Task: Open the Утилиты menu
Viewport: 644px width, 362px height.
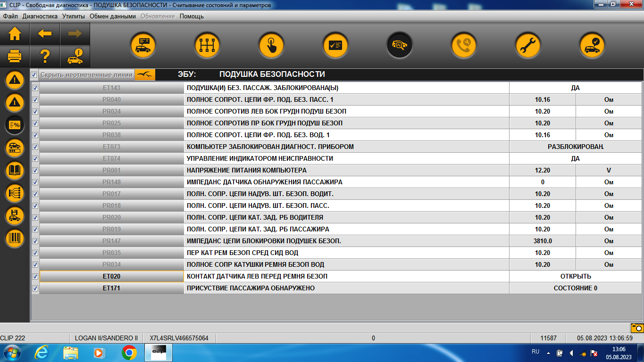Action: pos(74,16)
